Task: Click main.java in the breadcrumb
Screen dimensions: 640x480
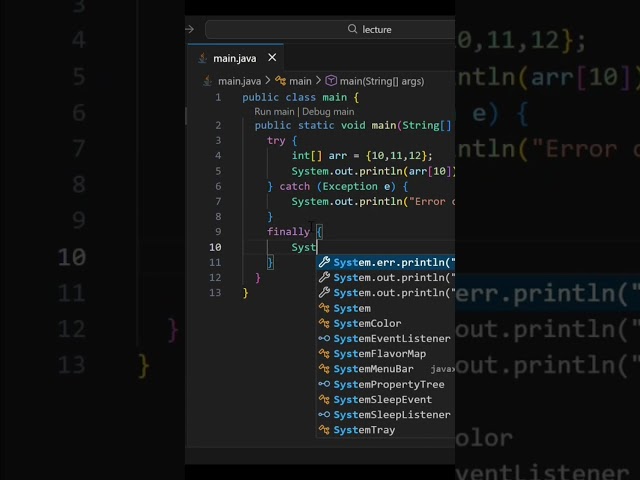Action: click(x=239, y=81)
